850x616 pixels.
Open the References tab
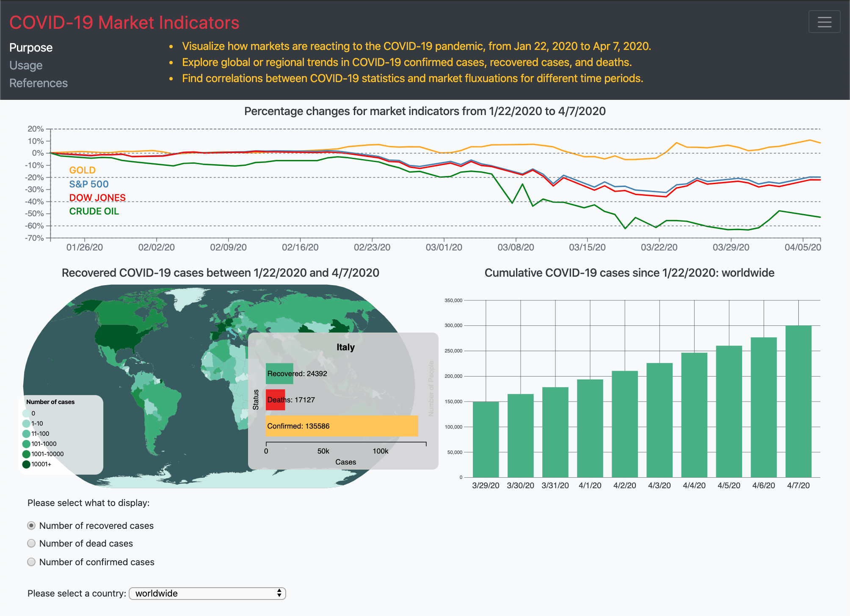click(39, 83)
